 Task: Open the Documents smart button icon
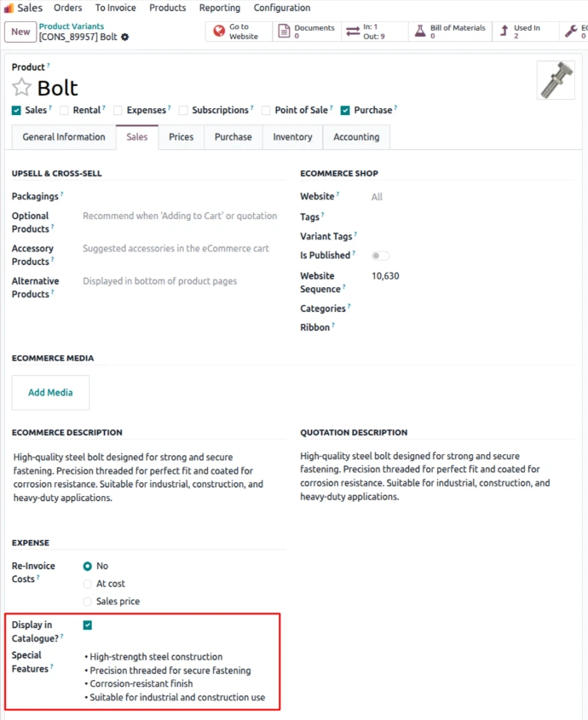284,32
